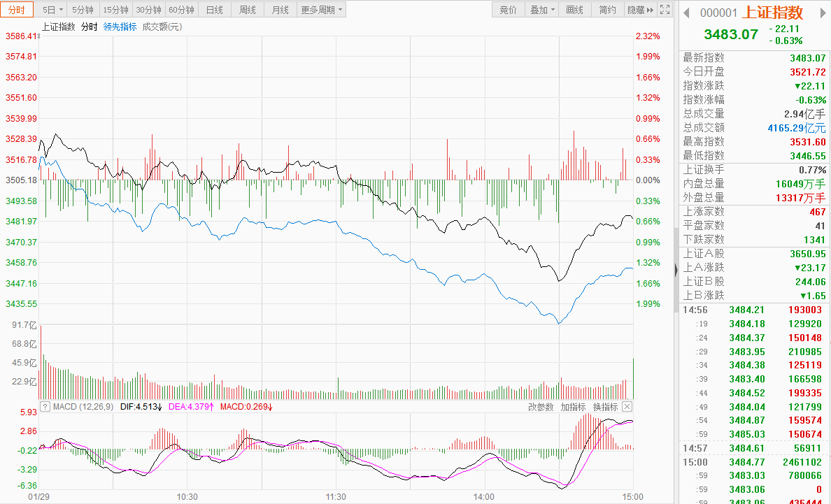Click the 成交额(元) legend label
The image size is (831, 504).
(162, 27)
